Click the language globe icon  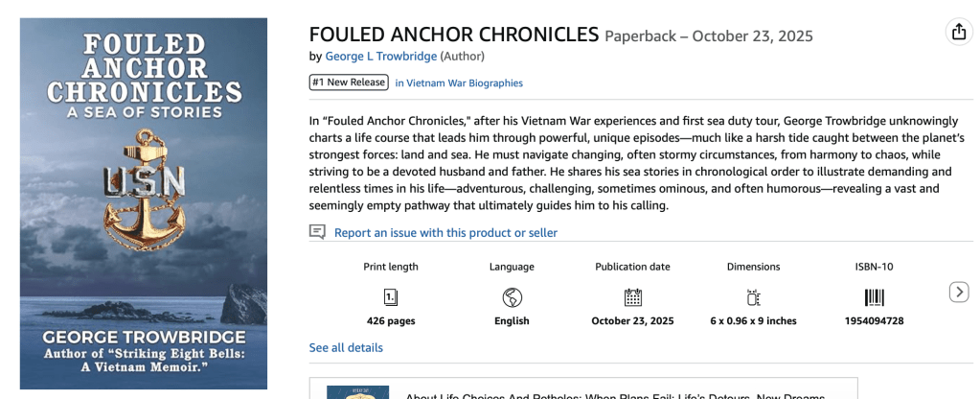[512, 296]
